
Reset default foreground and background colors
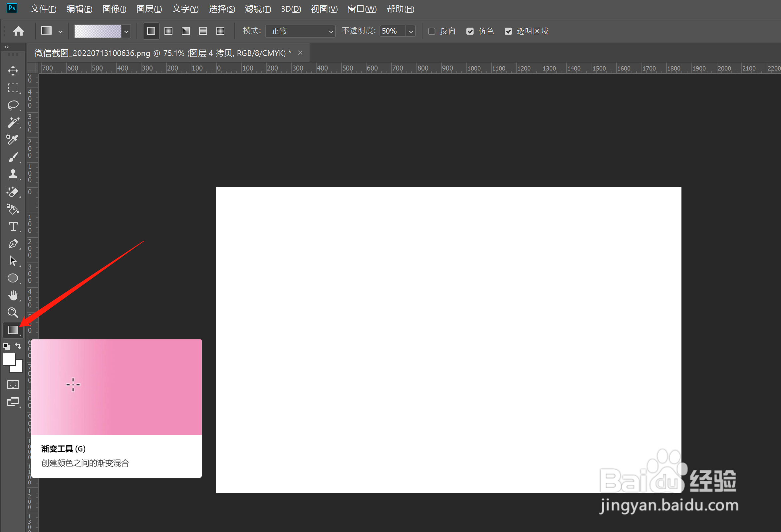(6, 346)
